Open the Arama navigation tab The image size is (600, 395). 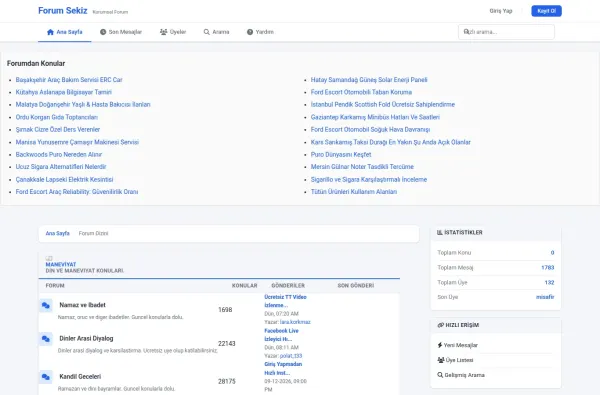pyautogui.click(x=217, y=32)
